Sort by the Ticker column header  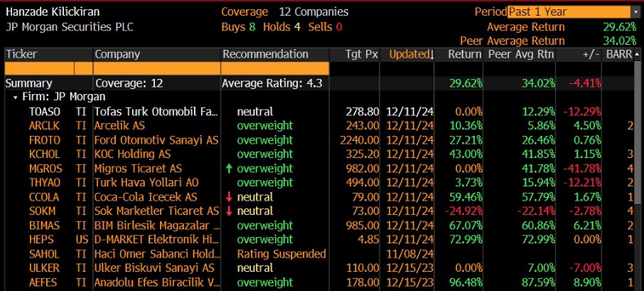(21, 54)
